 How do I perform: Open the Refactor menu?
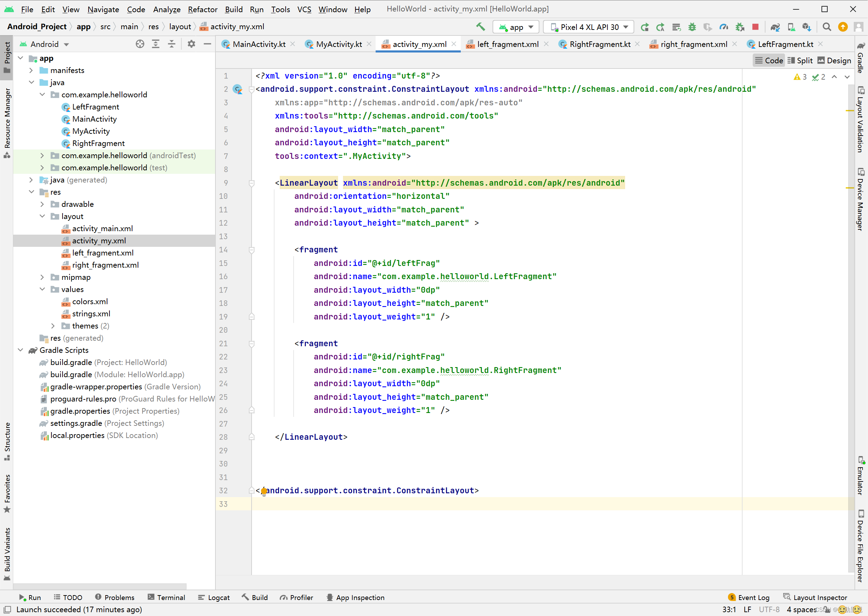click(203, 9)
